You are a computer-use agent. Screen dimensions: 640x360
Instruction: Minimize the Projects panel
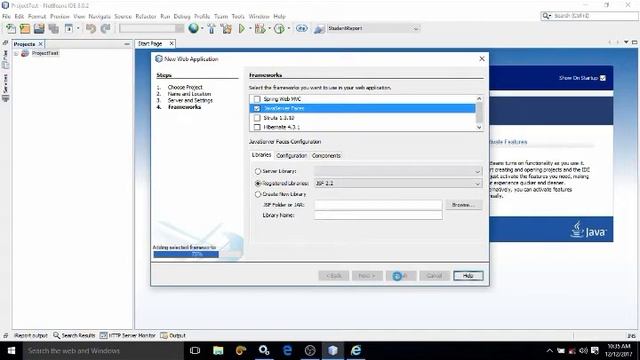coord(127,44)
